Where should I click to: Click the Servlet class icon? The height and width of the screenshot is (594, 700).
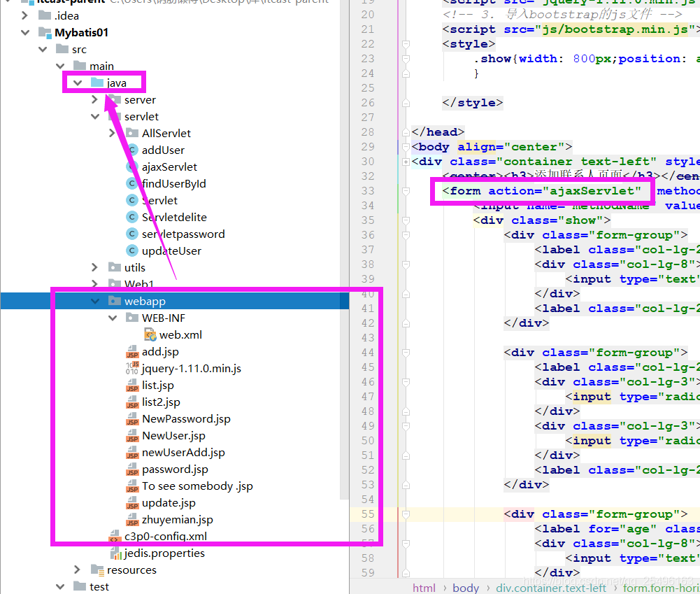pos(131,200)
